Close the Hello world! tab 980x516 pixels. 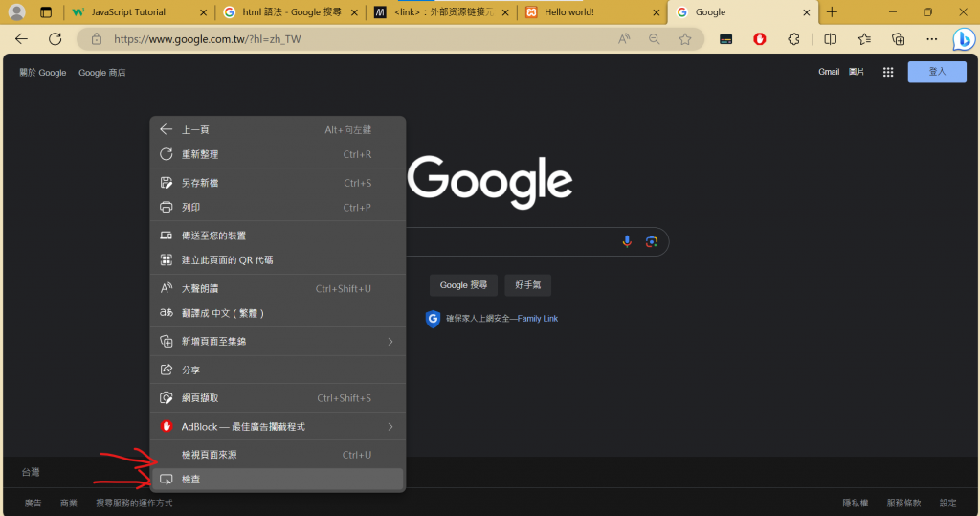point(657,12)
